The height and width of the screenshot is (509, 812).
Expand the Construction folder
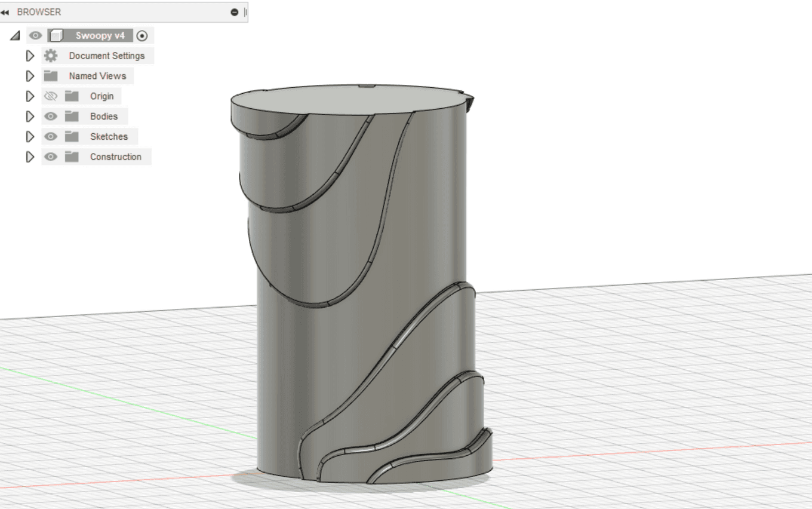point(30,157)
